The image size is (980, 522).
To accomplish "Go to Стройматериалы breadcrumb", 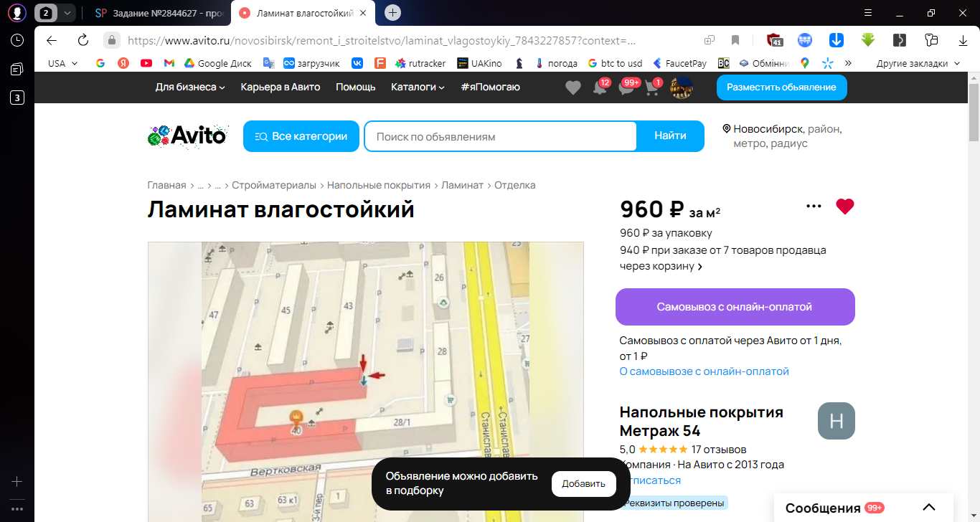I will [x=274, y=185].
